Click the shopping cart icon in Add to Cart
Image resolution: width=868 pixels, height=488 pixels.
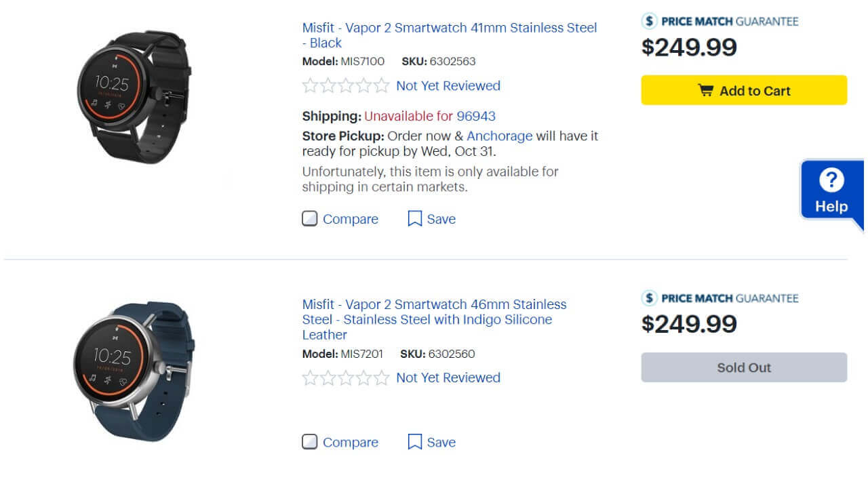pos(706,91)
